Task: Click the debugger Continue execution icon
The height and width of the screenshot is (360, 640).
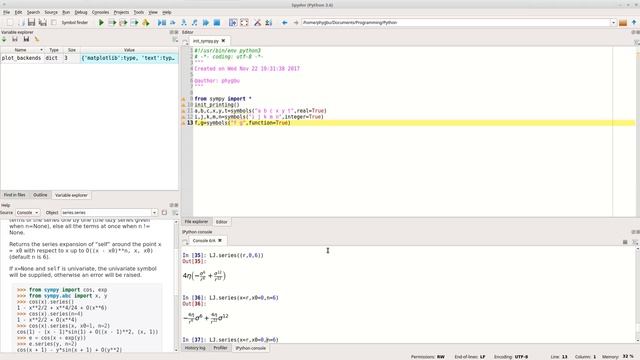Action: tap(206, 23)
